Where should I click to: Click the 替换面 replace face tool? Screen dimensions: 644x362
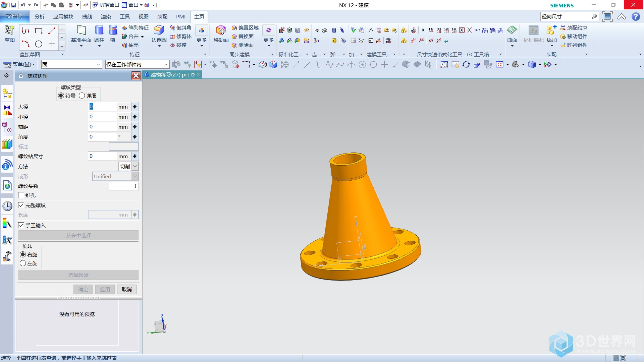coord(243,37)
